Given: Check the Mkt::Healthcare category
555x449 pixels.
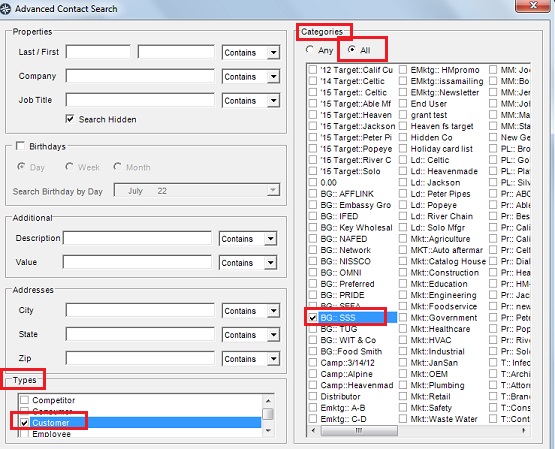Looking at the screenshot, I should pyautogui.click(x=403, y=329).
